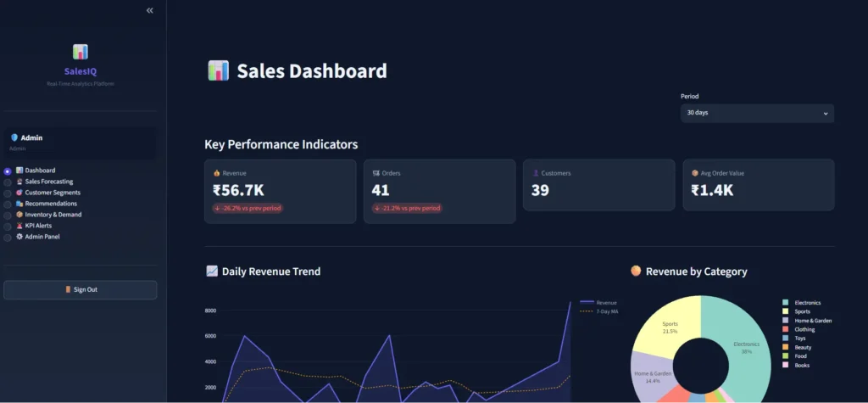Click the Sign Out button
The height and width of the screenshot is (403, 868).
pos(81,290)
